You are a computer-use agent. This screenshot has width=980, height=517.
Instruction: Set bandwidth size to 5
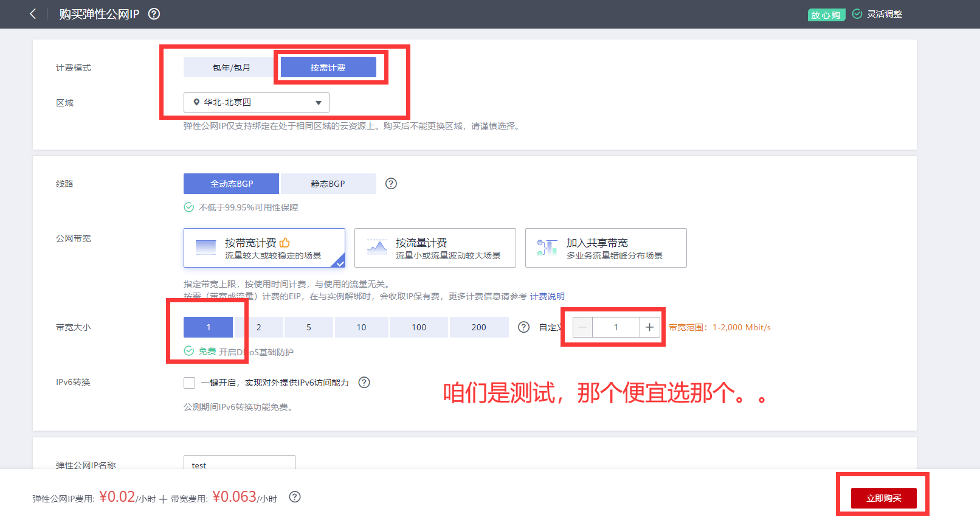[x=309, y=327]
